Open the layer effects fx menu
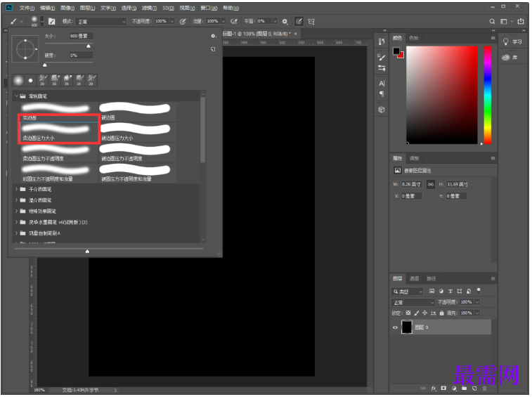The height and width of the screenshot is (397, 532). click(x=434, y=388)
